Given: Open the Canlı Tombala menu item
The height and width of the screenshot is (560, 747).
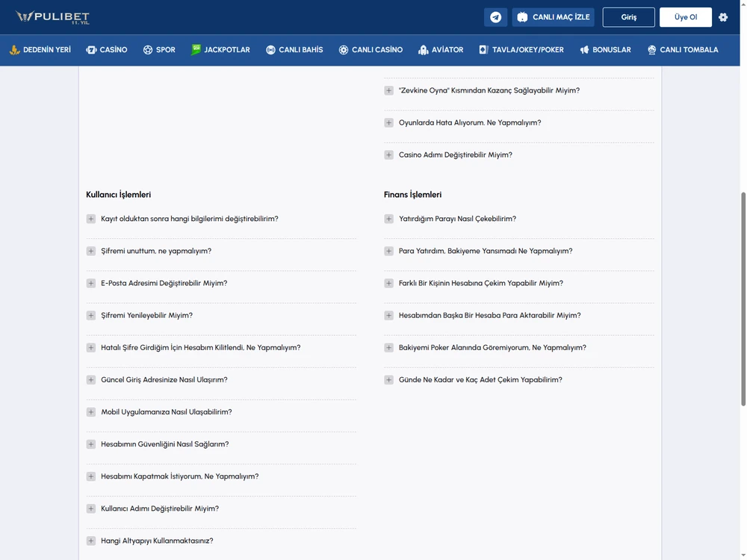Looking at the screenshot, I should 683,49.
